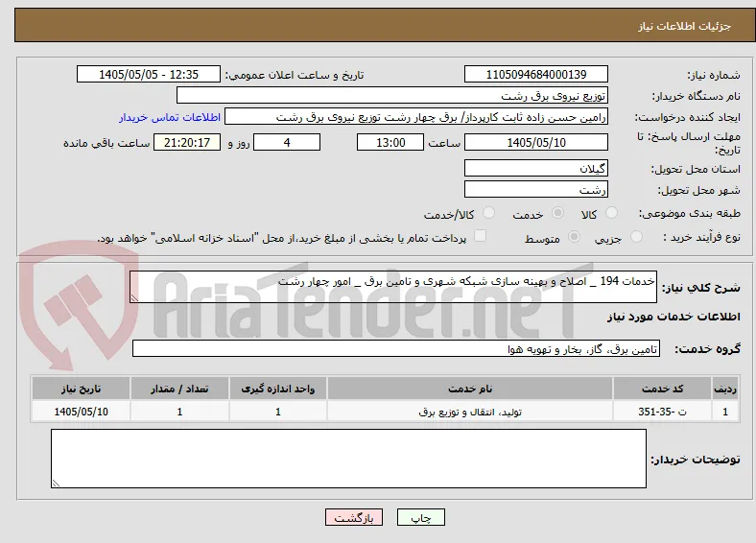Click the تعداد / مقدار column header
This screenshot has height=543, width=756.
click(x=179, y=389)
